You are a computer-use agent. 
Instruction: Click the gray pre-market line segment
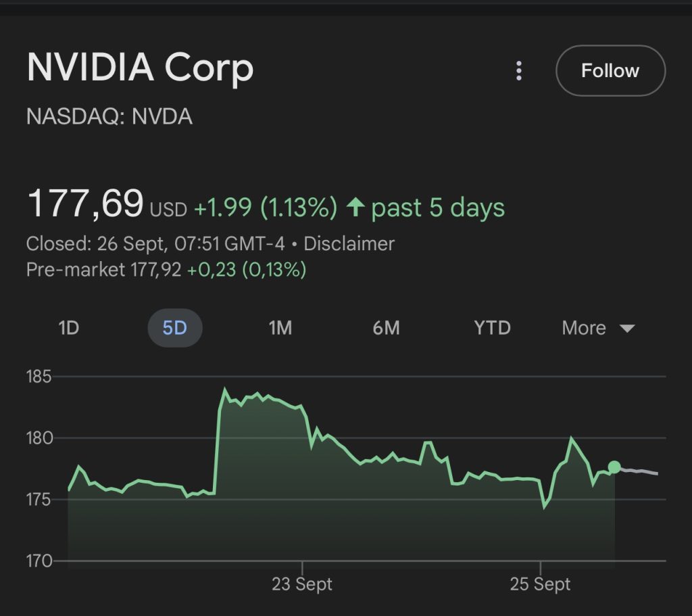640,471
